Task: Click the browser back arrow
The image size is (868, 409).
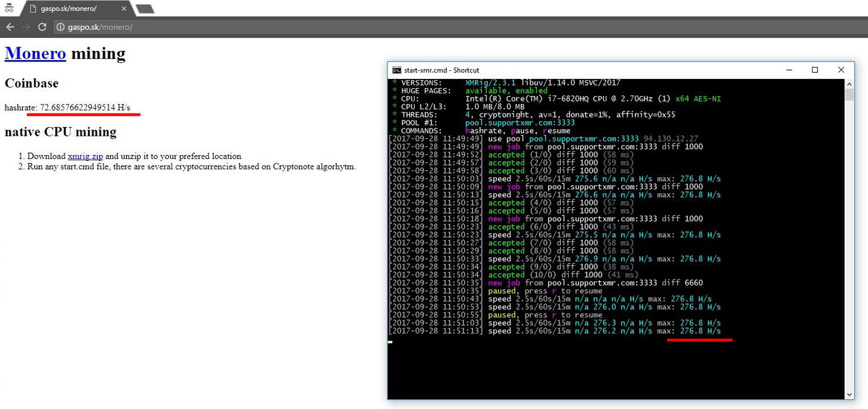Action: tap(10, 27)
